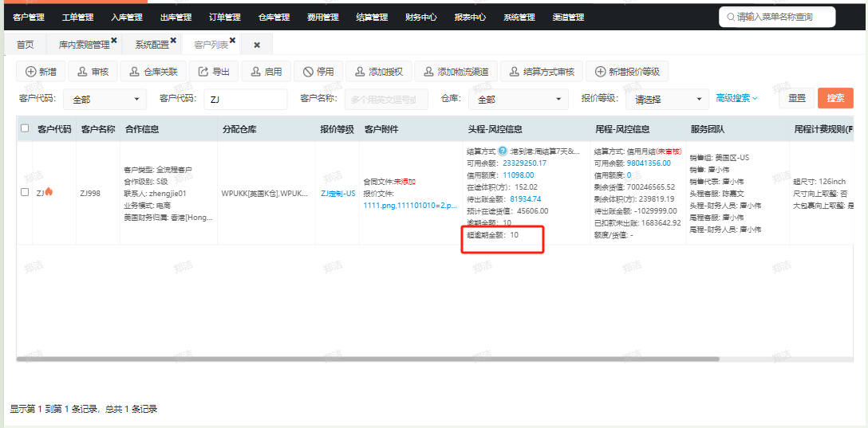Open the 订单管理 menu
Screen dimensions: 868x428
pyautogui.click(x=225, y=18)
